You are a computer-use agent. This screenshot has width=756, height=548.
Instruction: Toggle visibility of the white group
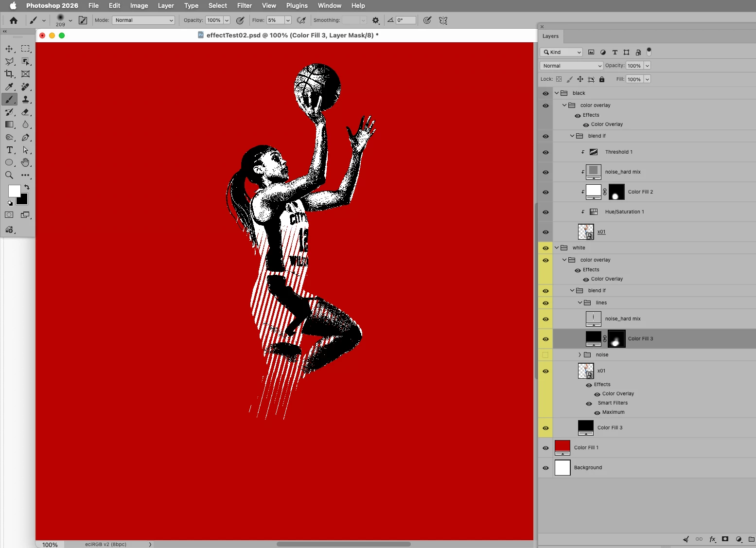pyautogui.click(x=545, y=248)
